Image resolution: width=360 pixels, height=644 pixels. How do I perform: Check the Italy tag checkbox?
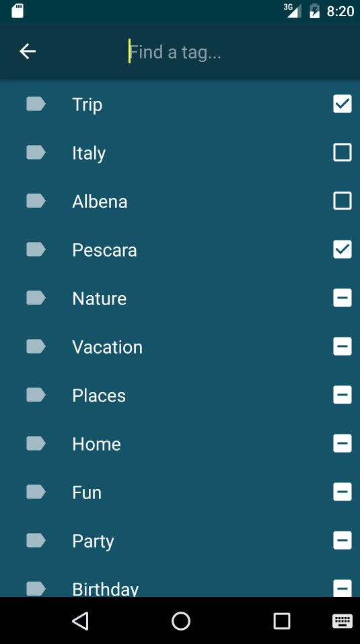343,152
